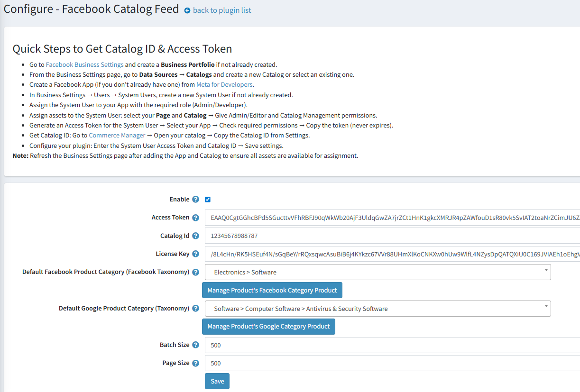Click the Catalog Id field label
This screenshot has height=392, width=580.
[175, 236]
